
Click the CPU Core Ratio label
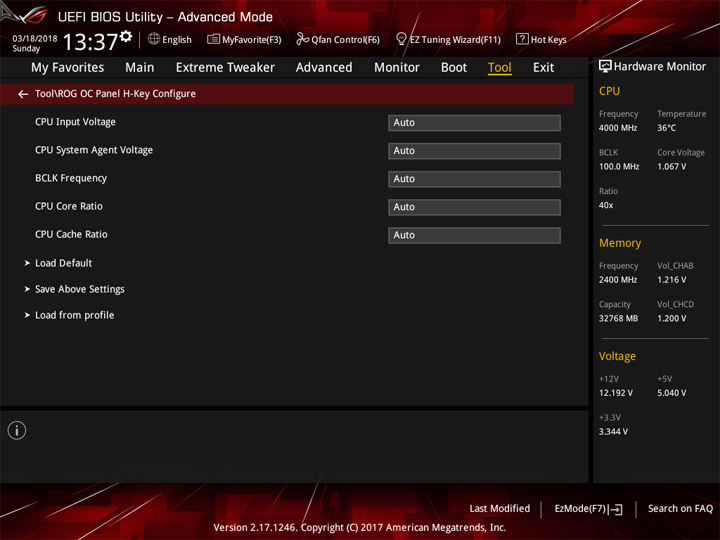click(69, 206)
